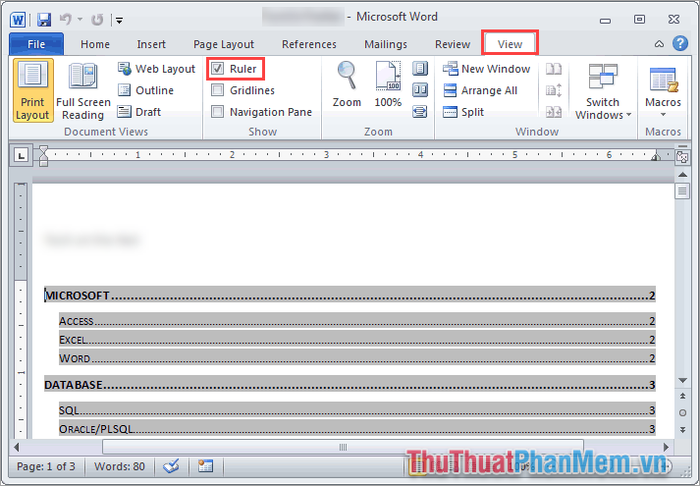The image size is (700, 486).
Task: Switch to Web Layout view
Action: pos(157,69)
